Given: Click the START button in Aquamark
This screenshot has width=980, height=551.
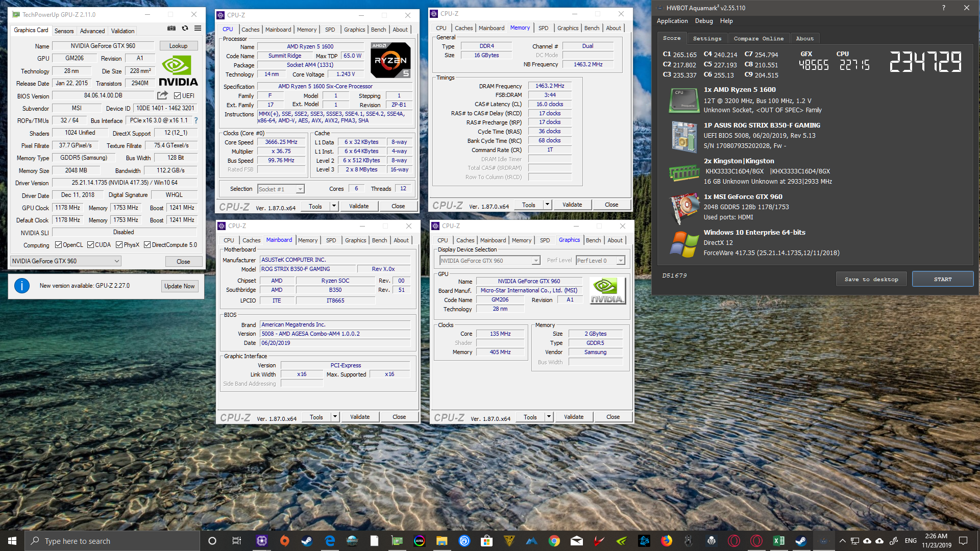Looking at the screenshot, I should pyautogui.click(x=943, y=279).
